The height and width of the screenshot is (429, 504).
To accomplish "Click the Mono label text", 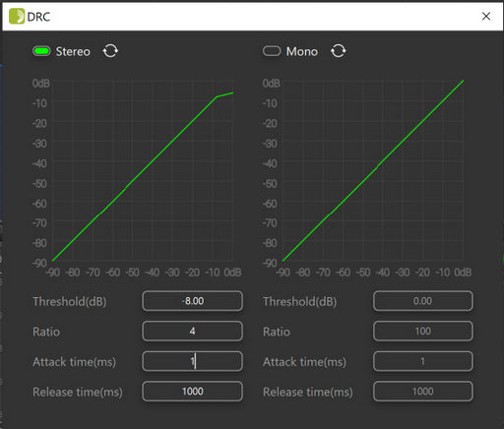I will pos(302,51).
